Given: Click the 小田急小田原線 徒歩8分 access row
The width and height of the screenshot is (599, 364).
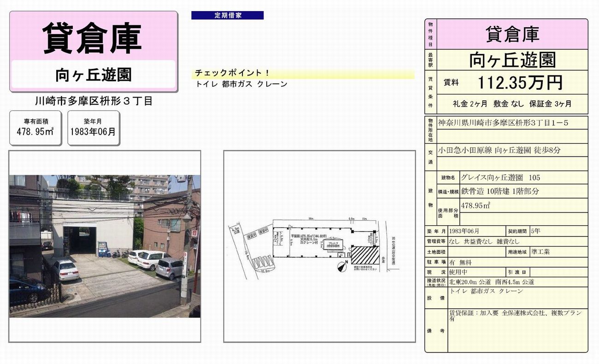Looking at the screenshot, I should [499, 150].
